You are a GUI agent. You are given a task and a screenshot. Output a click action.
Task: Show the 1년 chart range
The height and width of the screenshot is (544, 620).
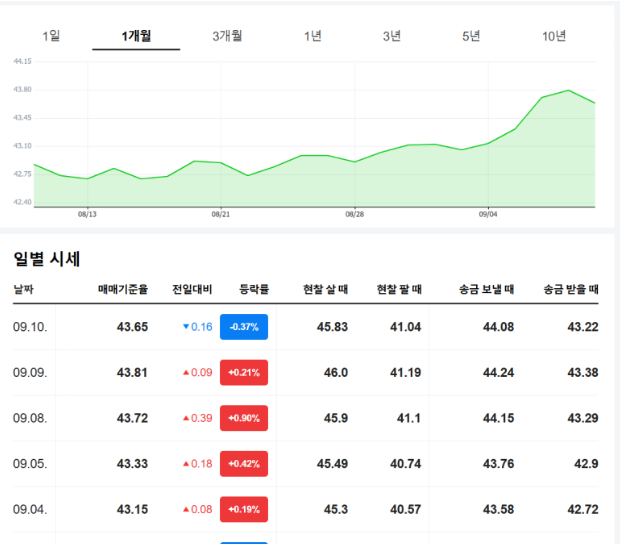(x=313, y=36)
